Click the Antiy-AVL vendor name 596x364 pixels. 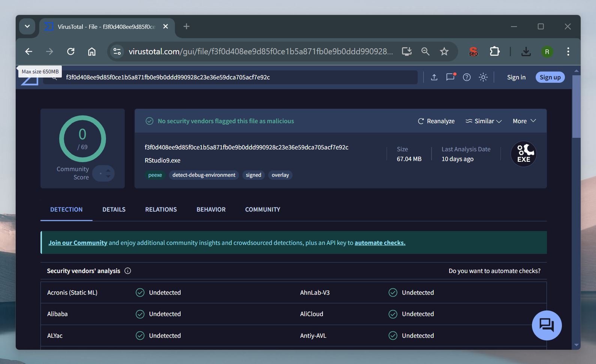tap(313, 336)
